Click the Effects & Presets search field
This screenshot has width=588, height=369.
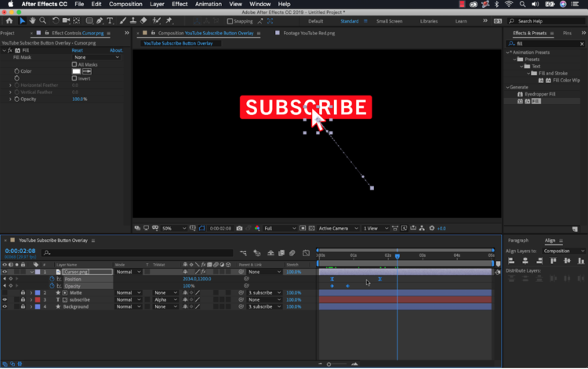546,44
